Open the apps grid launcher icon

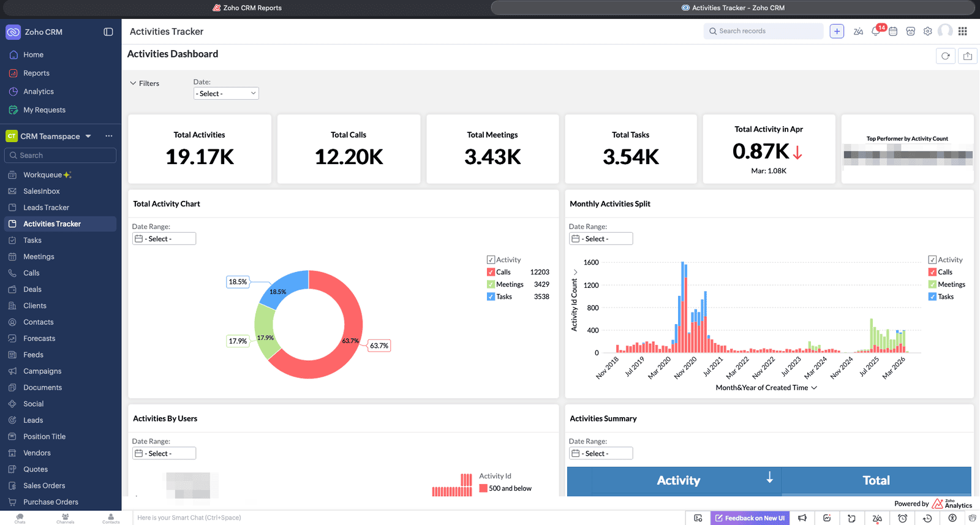(963, 31)
